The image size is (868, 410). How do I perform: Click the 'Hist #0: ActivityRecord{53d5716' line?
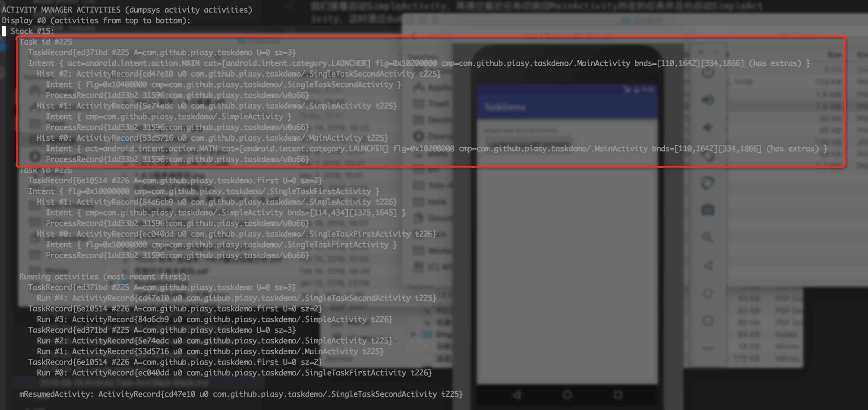[x=212, y=138]
